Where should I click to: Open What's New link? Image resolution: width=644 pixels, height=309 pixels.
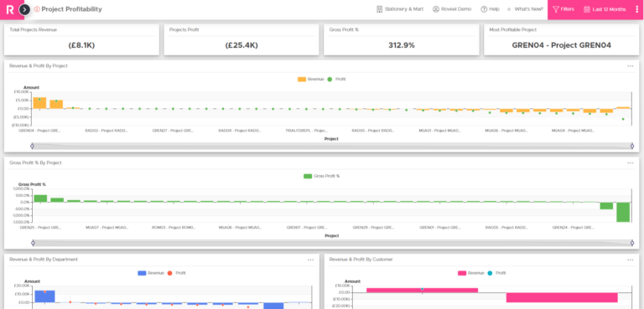pos(525,9)
